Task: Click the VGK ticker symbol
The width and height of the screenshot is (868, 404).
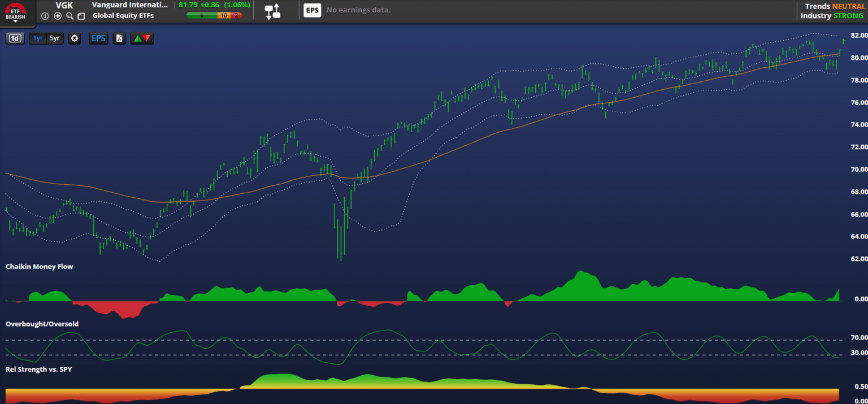Action: coord(64,5)
